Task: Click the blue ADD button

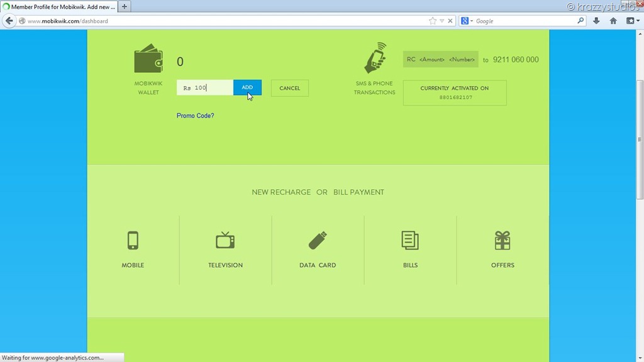Action: coord(247,87)
